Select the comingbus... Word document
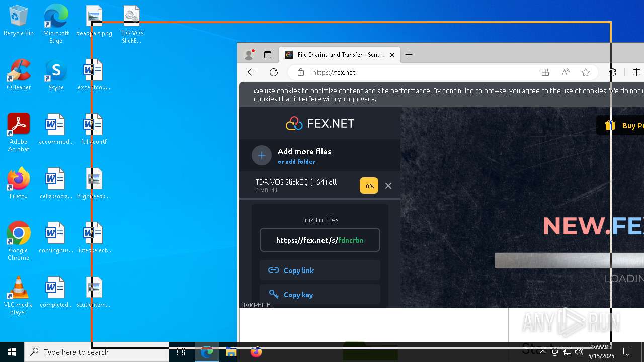644x362 pixels. click(x=56, y=238)
